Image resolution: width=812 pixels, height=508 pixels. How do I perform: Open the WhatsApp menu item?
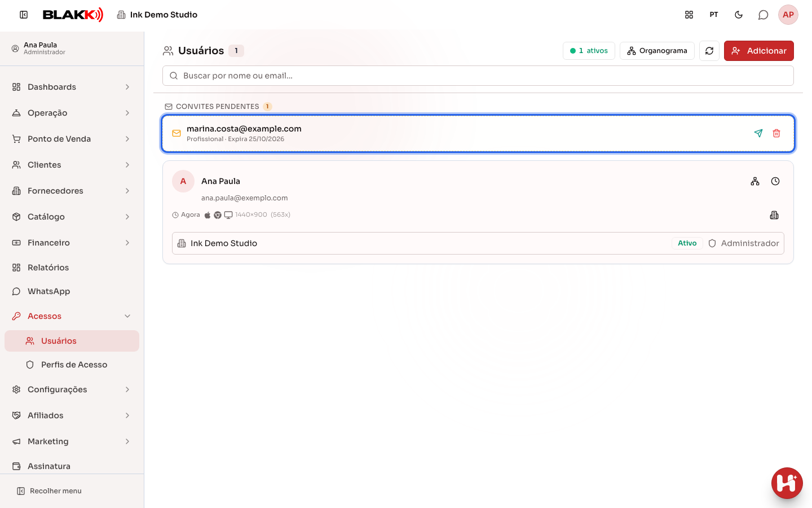[72, 291]
